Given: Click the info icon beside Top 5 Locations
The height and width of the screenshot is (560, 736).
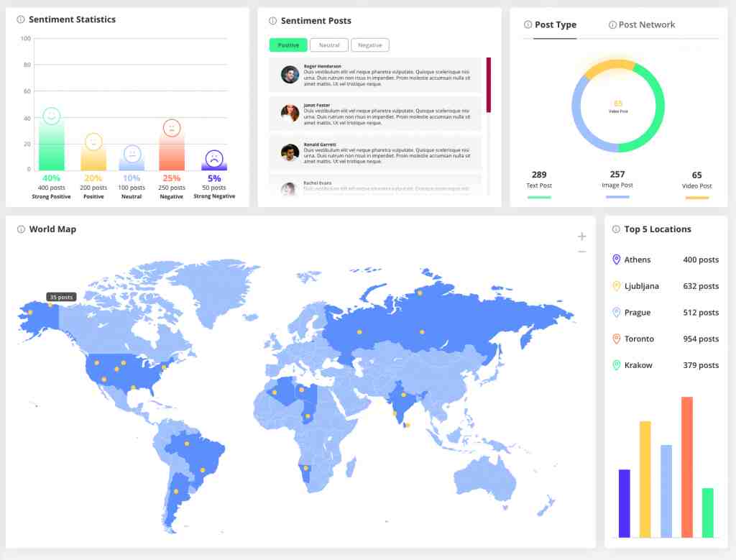Looking at the screenshot, I should tap(615, 229).
